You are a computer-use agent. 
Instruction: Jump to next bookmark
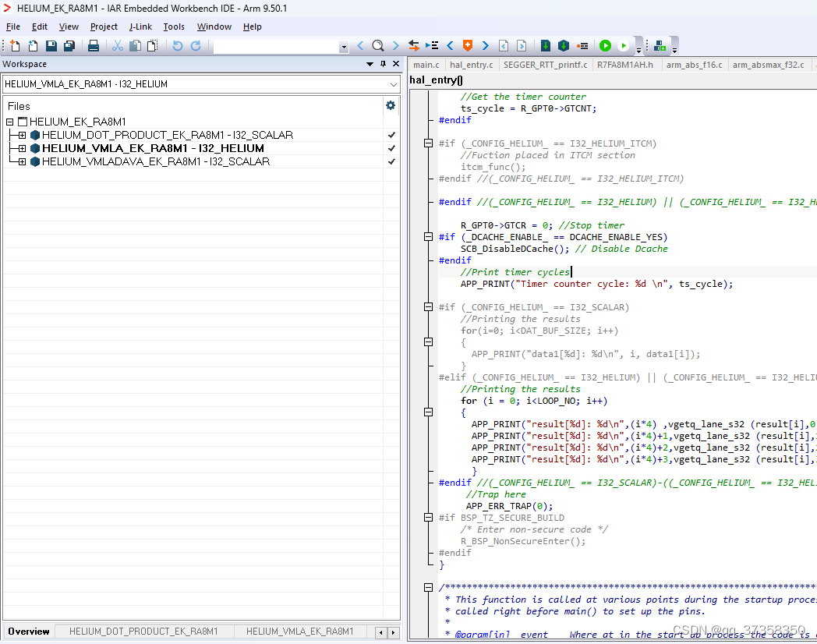485,46
